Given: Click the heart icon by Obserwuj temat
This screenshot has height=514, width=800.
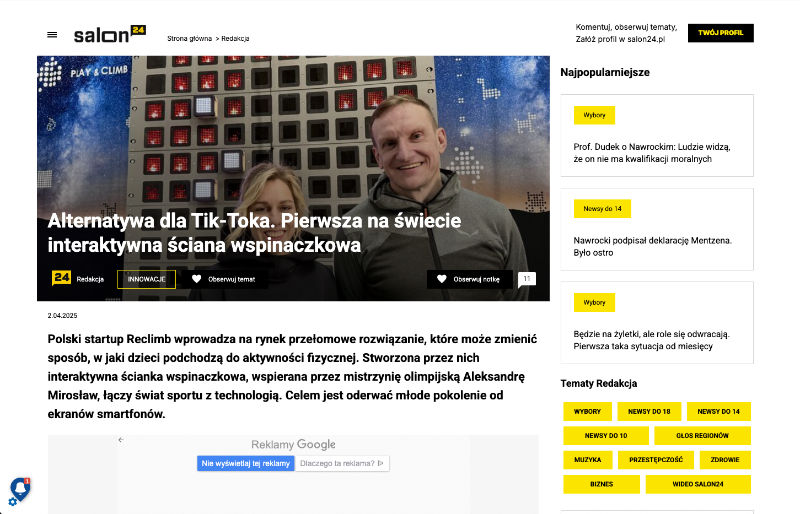Looking at the screenshot, I should (x=196, y=279).
